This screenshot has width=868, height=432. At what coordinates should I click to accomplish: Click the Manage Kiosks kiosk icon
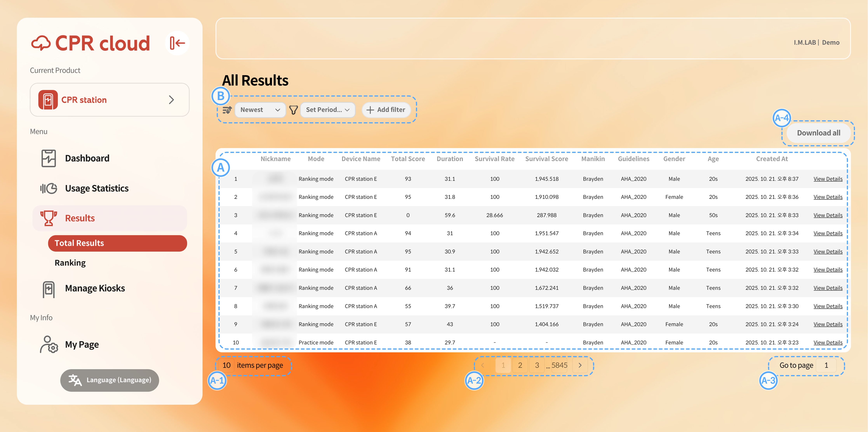pyautogui.click(x=49, y=289)
